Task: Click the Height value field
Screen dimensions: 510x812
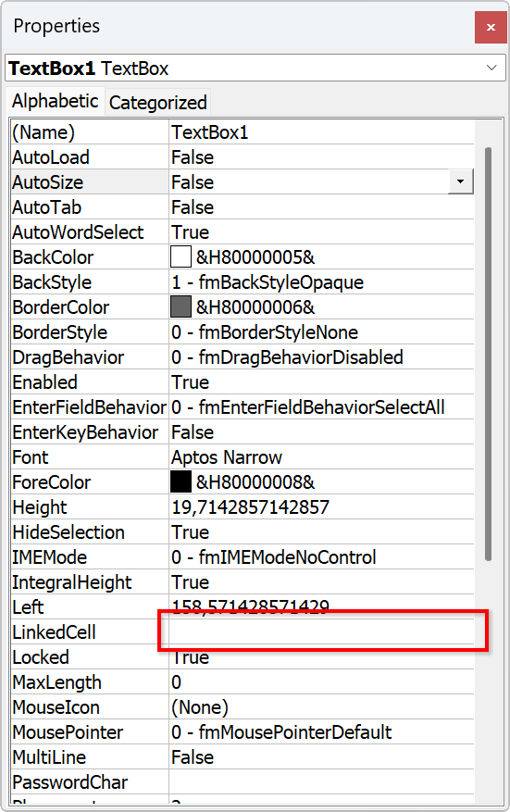Action: coord(321,507)
